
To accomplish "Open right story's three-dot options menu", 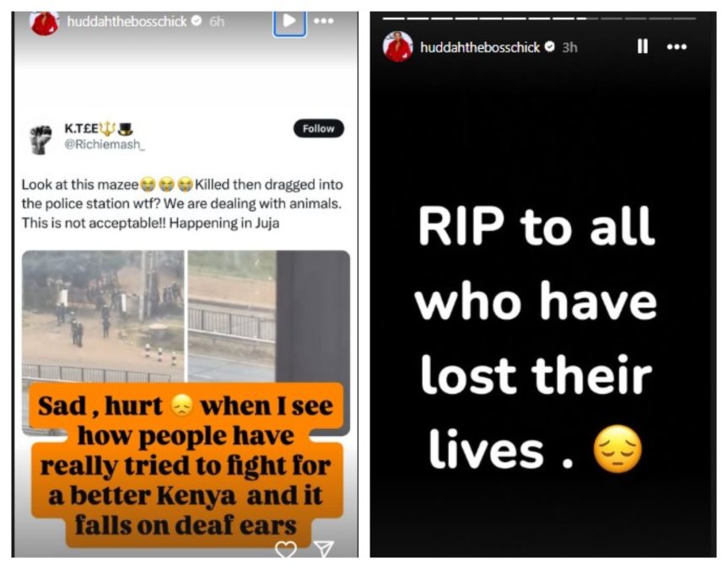I will click(677, 47).
